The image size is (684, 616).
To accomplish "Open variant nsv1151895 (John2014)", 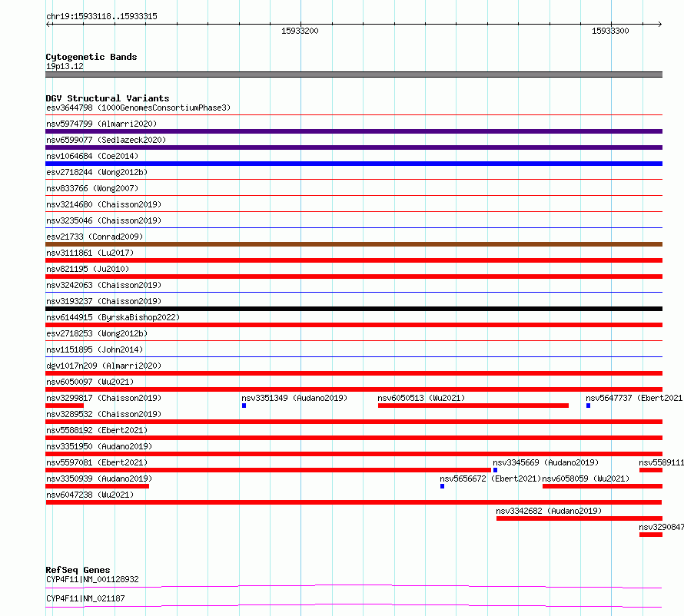I will point(95,349).
